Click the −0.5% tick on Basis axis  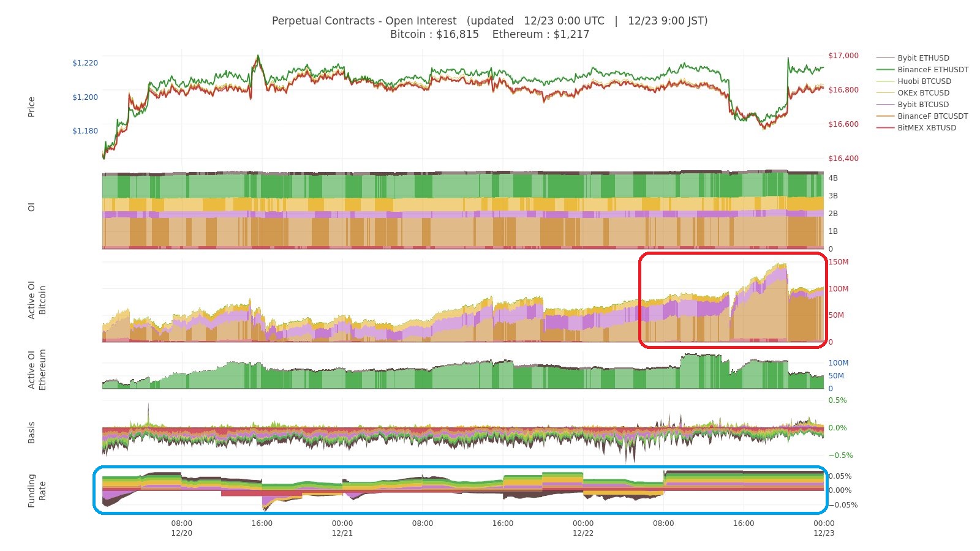tap(840, 455)
